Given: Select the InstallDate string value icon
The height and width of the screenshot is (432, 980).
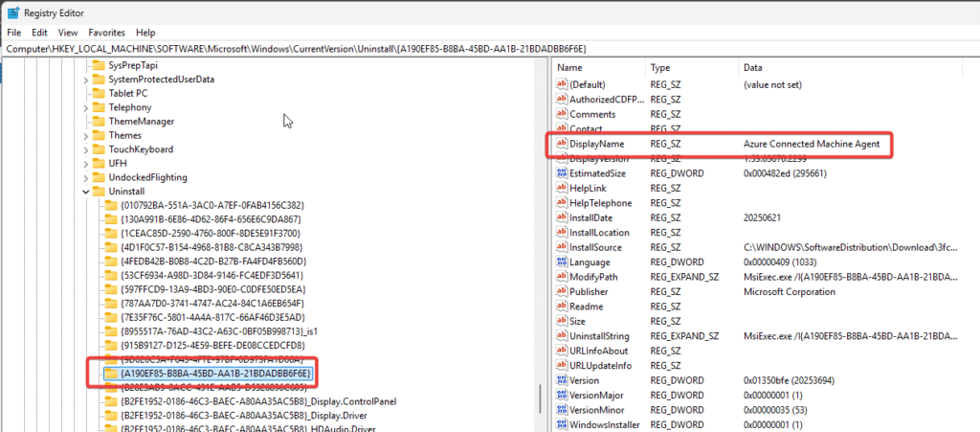Looking at the screenshot, I should [x=561, y=217].
